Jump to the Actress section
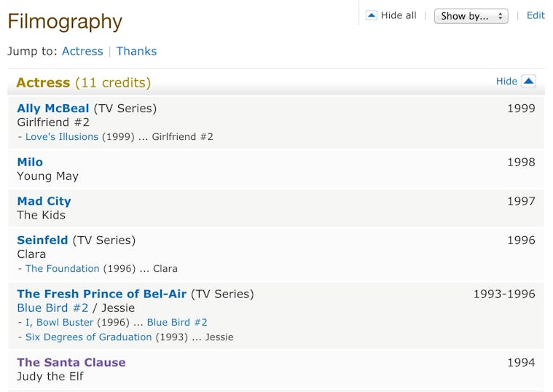Screen dimensions: 553x392 coord(82,51)
